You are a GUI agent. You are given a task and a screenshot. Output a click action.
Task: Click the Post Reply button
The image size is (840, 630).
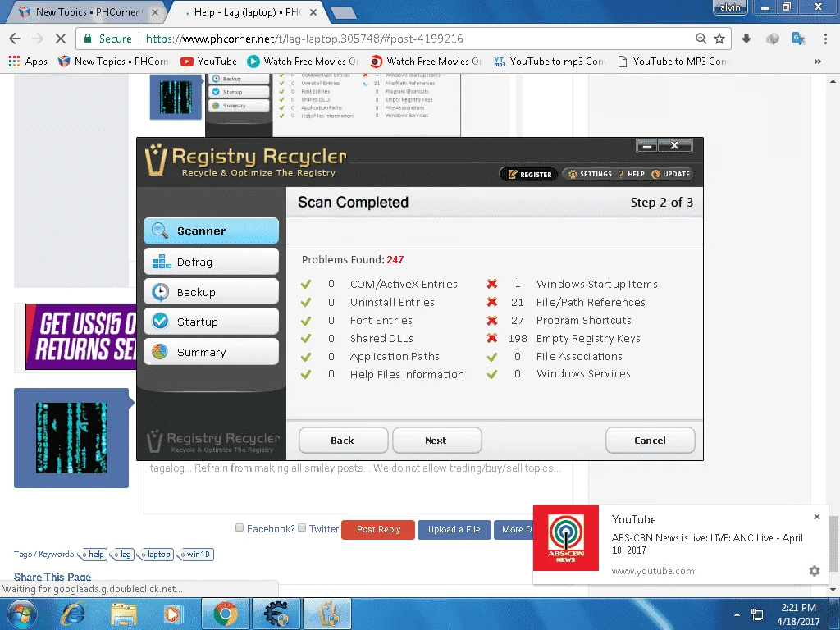(378, 529)
